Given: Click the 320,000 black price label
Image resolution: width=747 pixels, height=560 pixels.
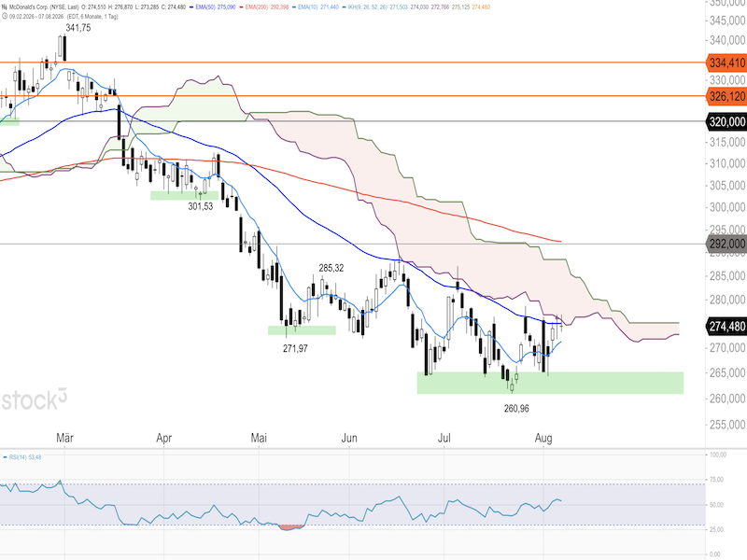Looking at the screenshot, I should pyautogui.click(x=726, y=122).
